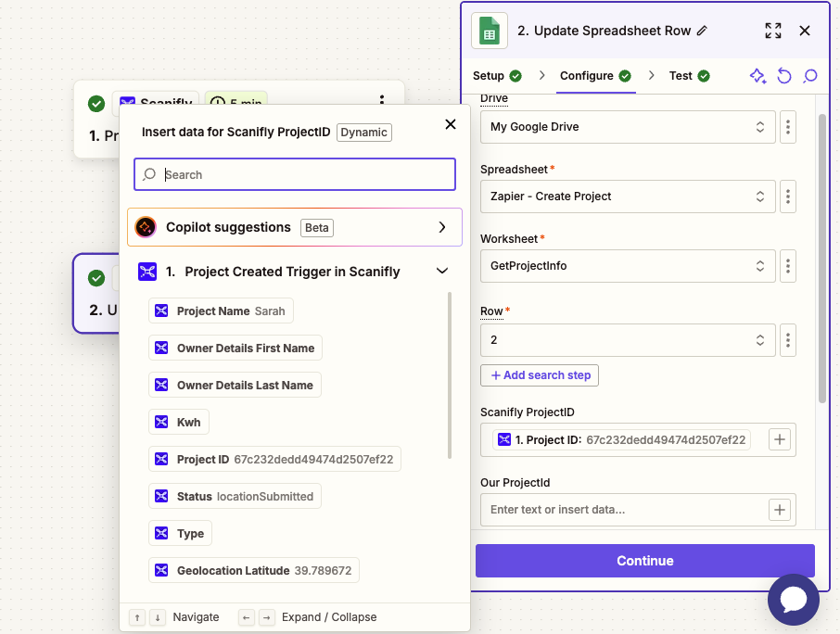
Task: Click the Dynamic badge label
Action: [x=364, y=133]
